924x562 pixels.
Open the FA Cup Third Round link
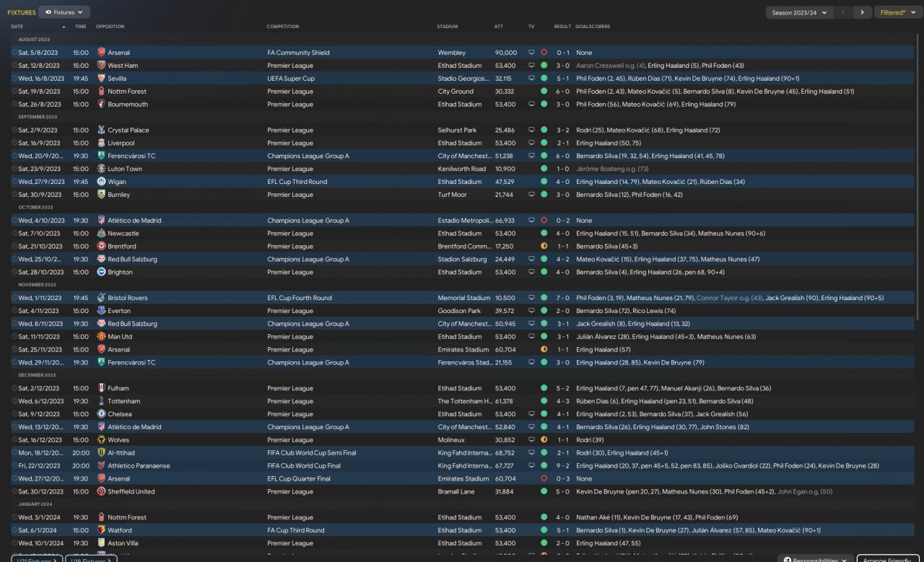click(296, 530)
